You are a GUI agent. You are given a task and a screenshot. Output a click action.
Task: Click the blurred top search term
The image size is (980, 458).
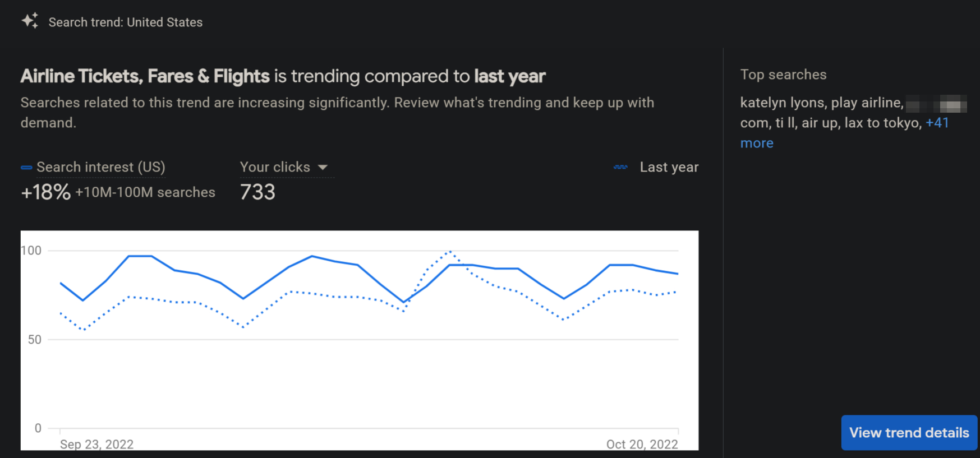pos(936,104)
